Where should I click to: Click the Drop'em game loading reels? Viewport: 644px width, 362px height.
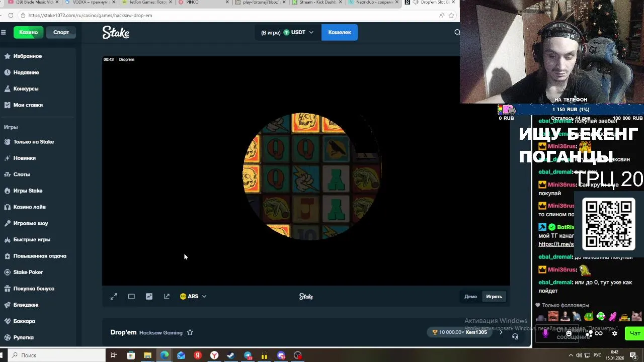312,176
